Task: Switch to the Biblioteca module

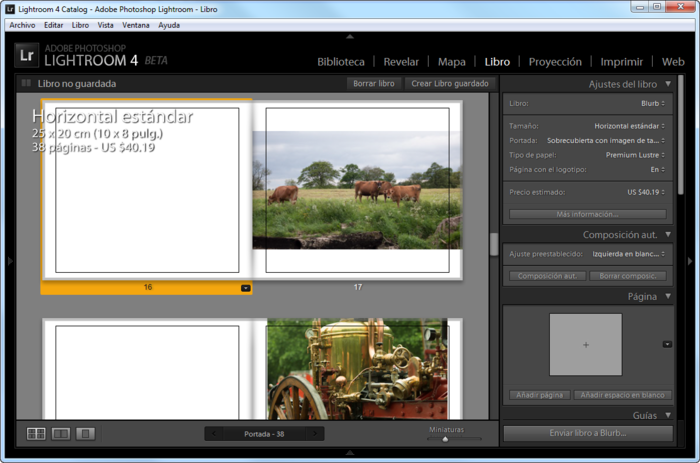Action: pyautogui.click(x=341, y=62)
